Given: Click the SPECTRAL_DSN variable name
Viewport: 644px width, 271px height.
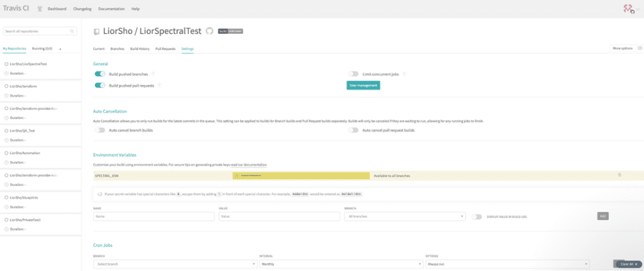Looking at the screenshot, I should point(107,175).
